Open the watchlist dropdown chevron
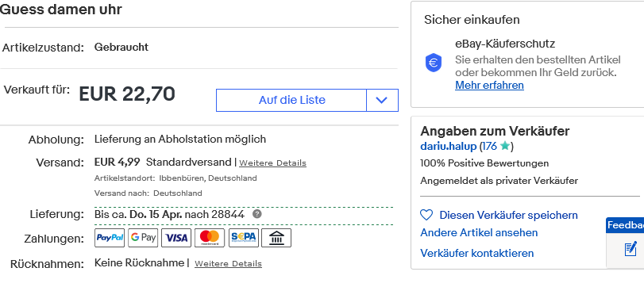This screenshot has height=287, width=644. coord(382,100)
